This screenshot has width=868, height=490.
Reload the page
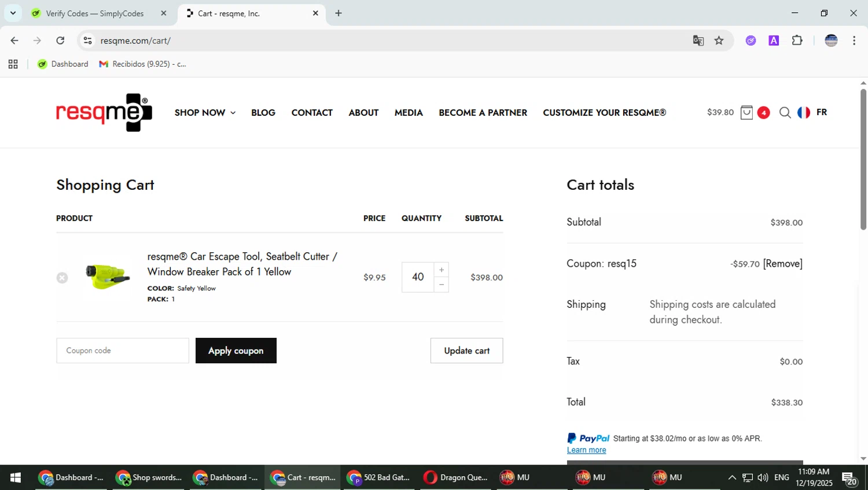[60, 40]
